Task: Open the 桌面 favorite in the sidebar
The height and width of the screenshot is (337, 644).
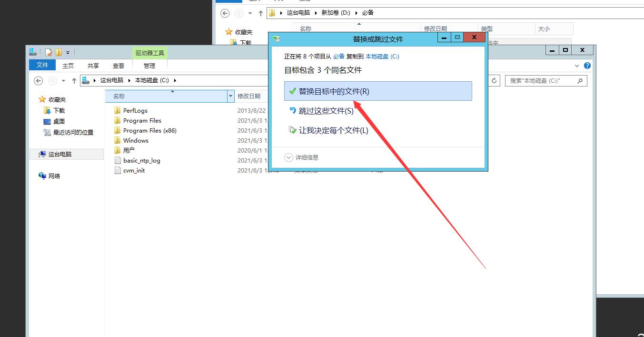Action: (x=59, y=121)
